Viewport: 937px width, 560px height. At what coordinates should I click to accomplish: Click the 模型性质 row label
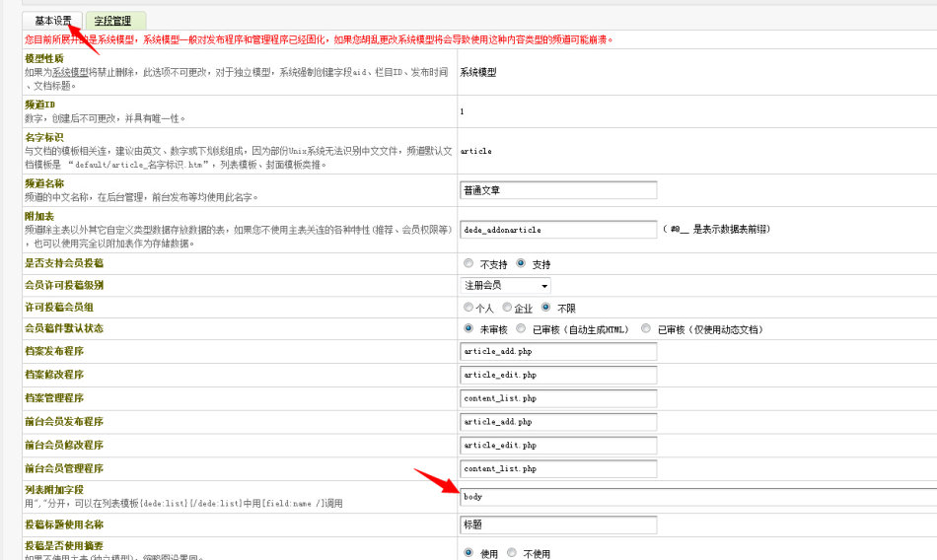pos(44,58)
